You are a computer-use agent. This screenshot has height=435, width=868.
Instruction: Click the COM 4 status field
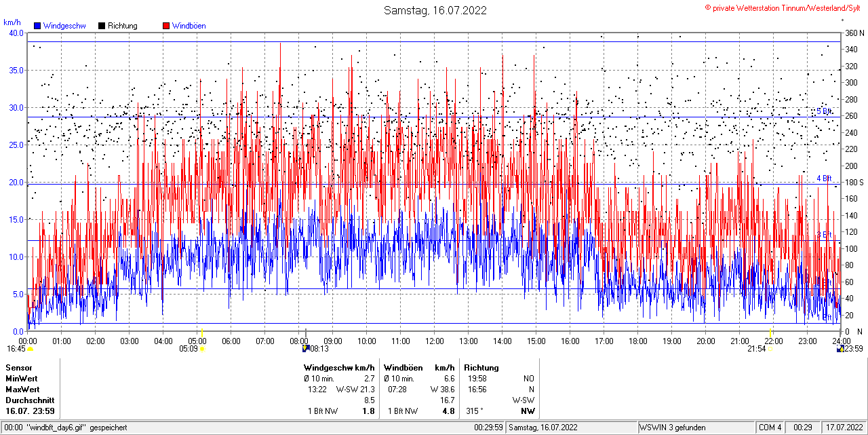coord(770,428)
